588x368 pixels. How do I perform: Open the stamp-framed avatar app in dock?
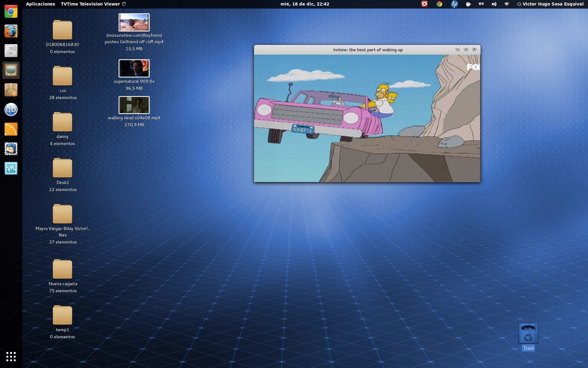pos(11,149)
